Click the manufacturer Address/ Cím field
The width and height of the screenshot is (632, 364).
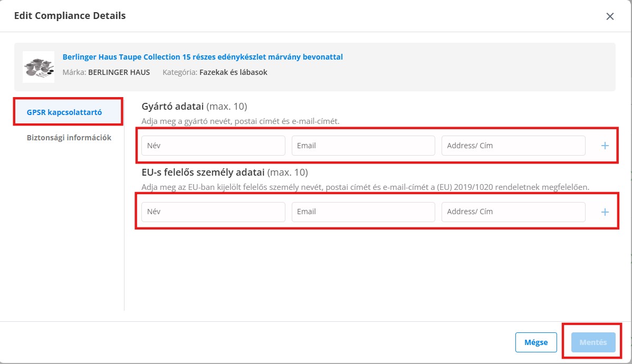click(513, 146)
